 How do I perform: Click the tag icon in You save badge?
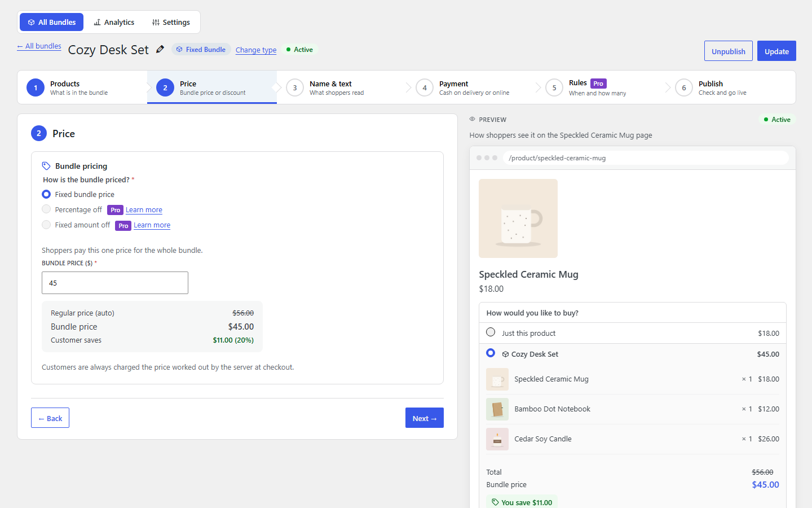coord(495,502)
